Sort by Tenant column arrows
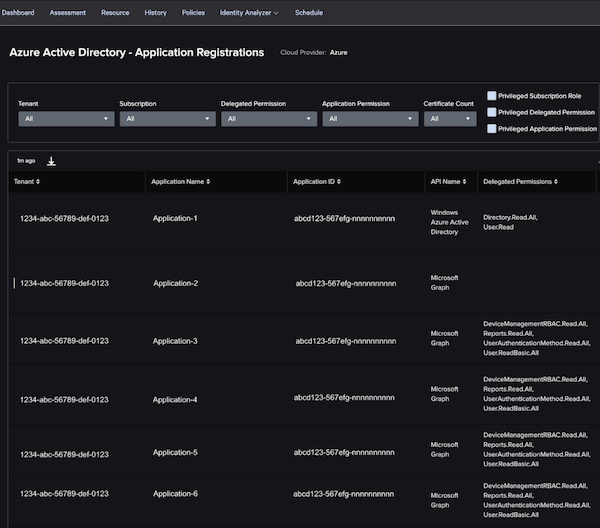 pos(38,182)
